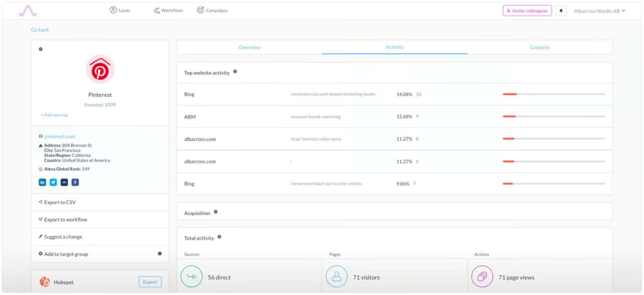Click the ABM row label
Screen dimensions: 644x295
pos(190,117)
